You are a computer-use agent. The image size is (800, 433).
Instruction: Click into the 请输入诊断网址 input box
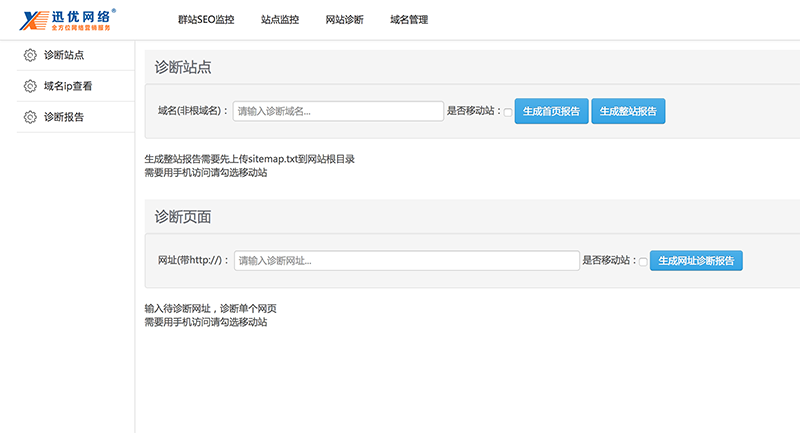tap(406, 261)
